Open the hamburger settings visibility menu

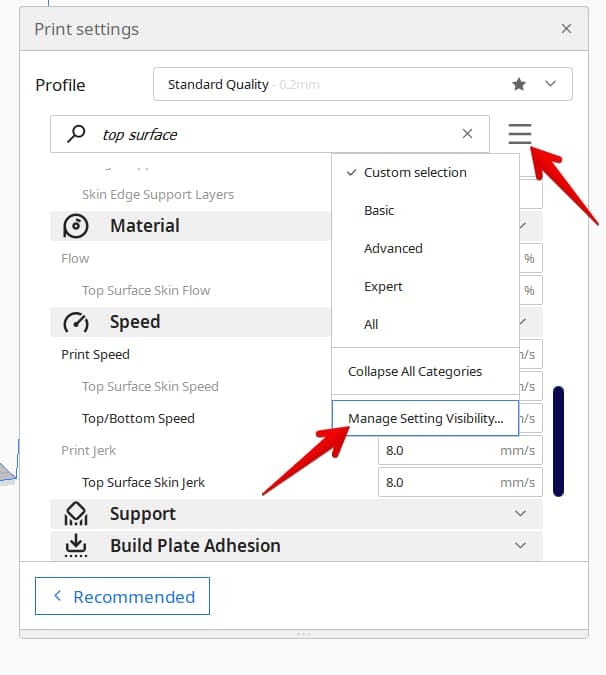click(520, 134)
